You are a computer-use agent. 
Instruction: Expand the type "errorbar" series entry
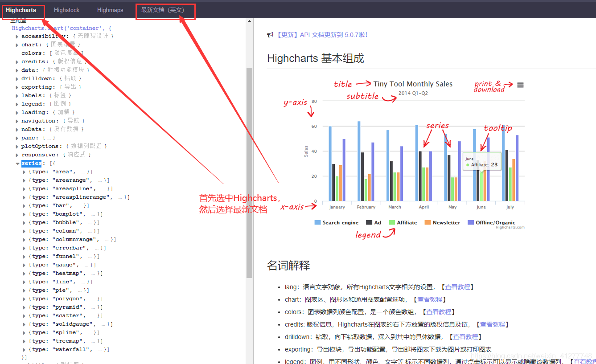tap(24, 248)
